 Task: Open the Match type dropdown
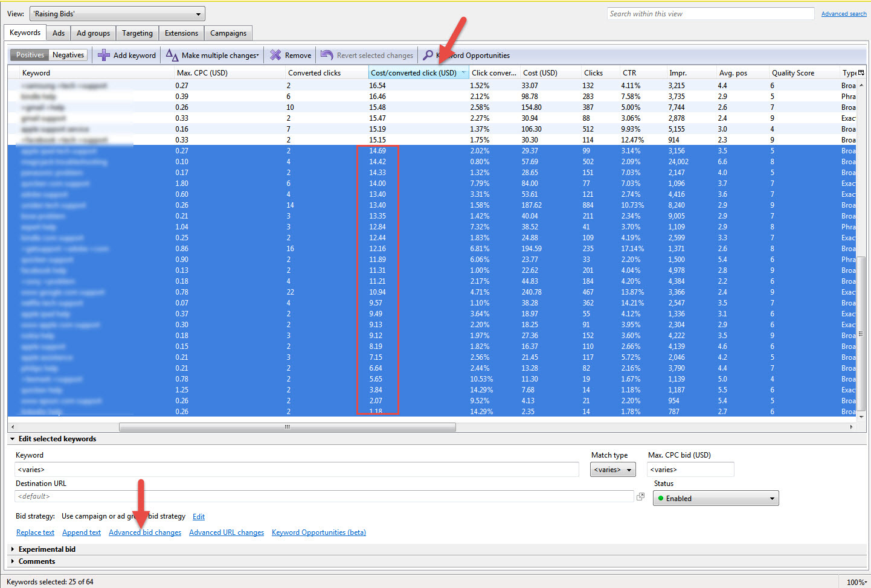point(612,470)
